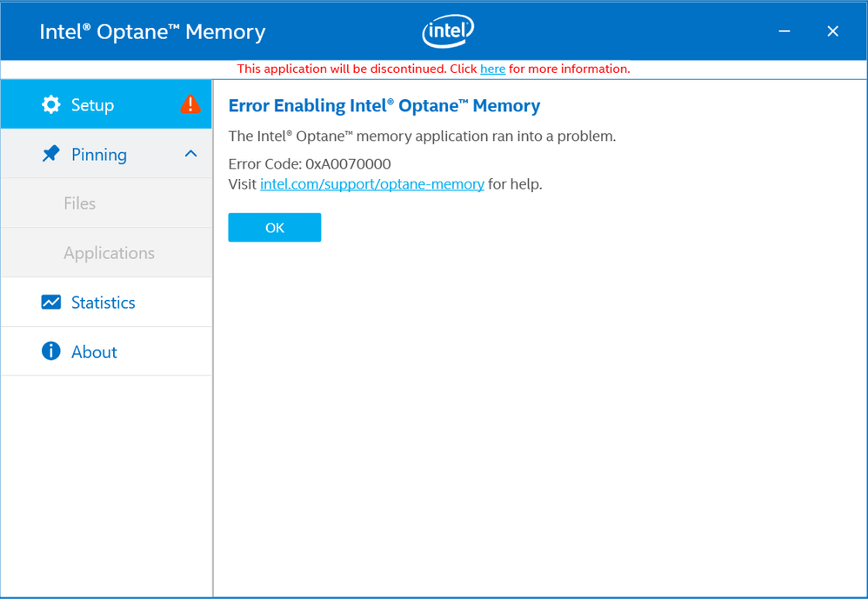
Task: Collapse the Pinning section chevron
Action: click(x=190, y=154)
